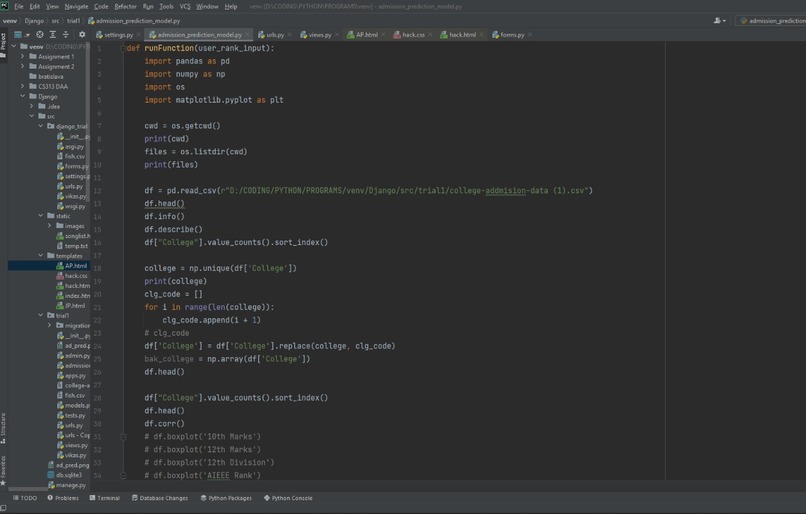The image size is (806, 514).
Task: Open the Structure tool window from the side strip
Action: 3,428
